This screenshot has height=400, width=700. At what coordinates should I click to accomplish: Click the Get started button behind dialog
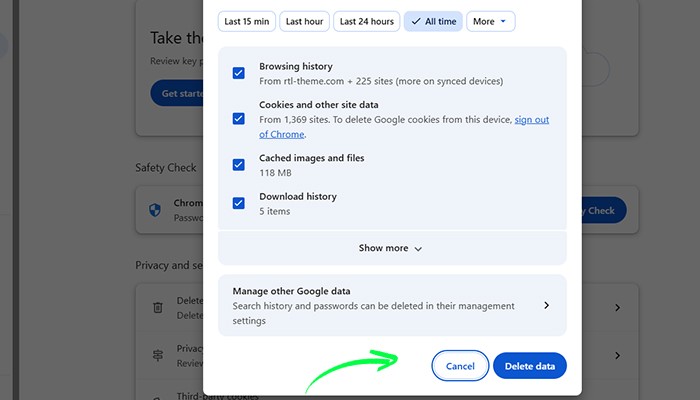click(177, 93)
